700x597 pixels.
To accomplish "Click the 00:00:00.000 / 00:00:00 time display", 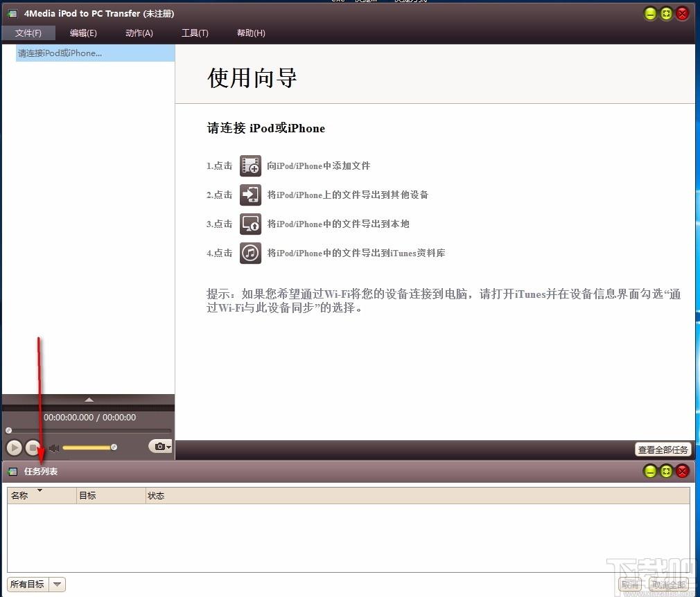I will click(x=89, y=417).
